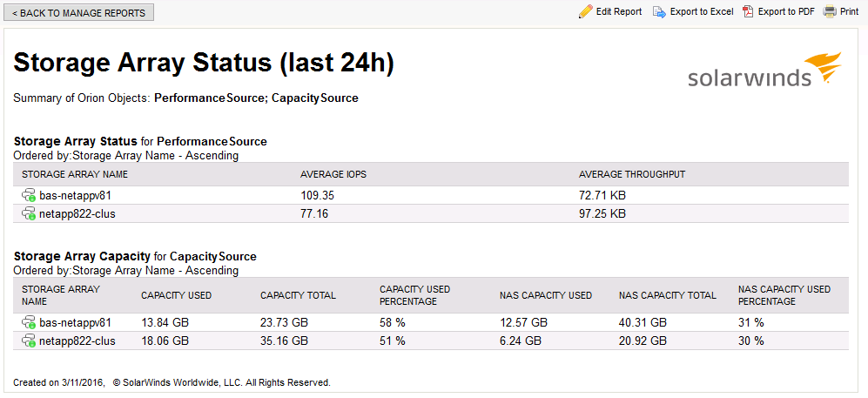This screenshot has height=398, width=868.
Task: Select the Print link
Action: coord(849,11)
